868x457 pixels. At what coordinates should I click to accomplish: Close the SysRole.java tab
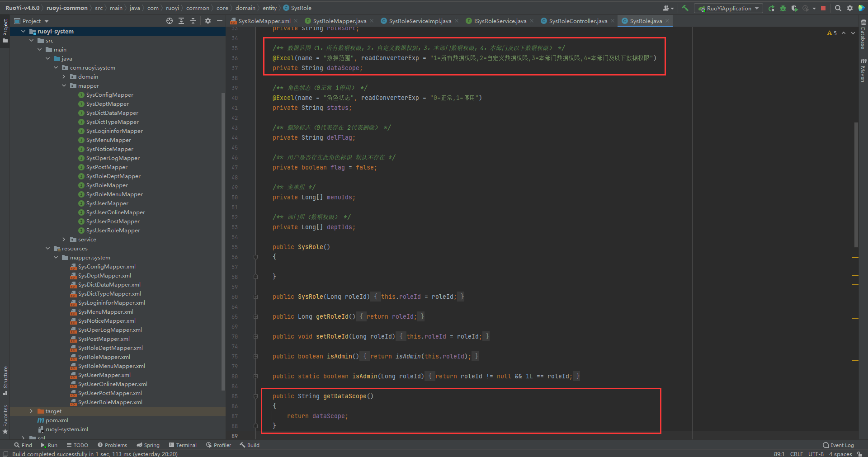[x=667, y=21]
